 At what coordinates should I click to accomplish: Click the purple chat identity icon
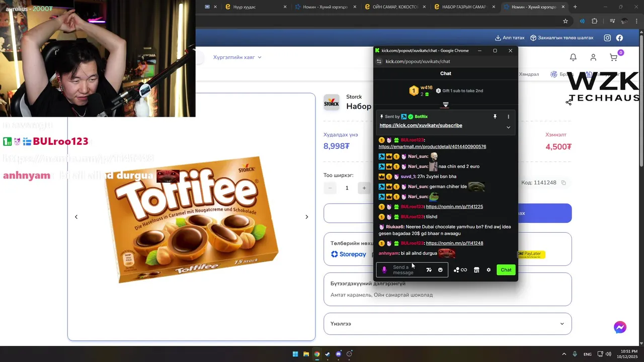[384, 270]
